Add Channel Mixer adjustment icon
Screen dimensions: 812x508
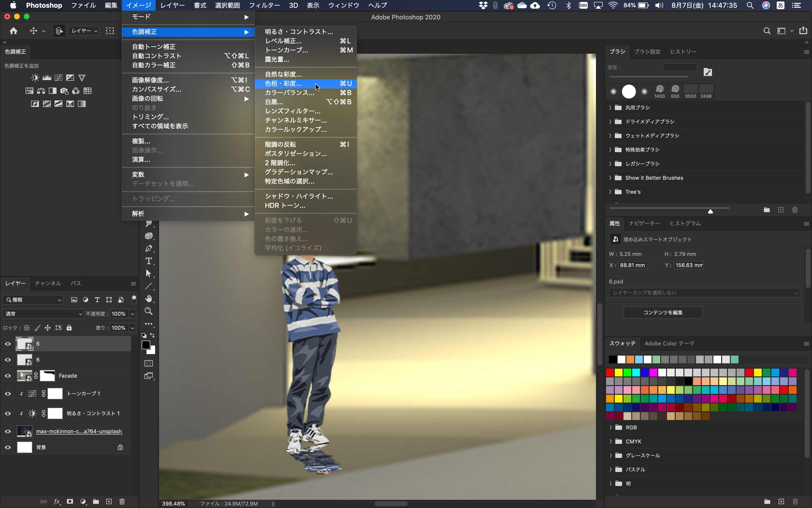point(76,91)
